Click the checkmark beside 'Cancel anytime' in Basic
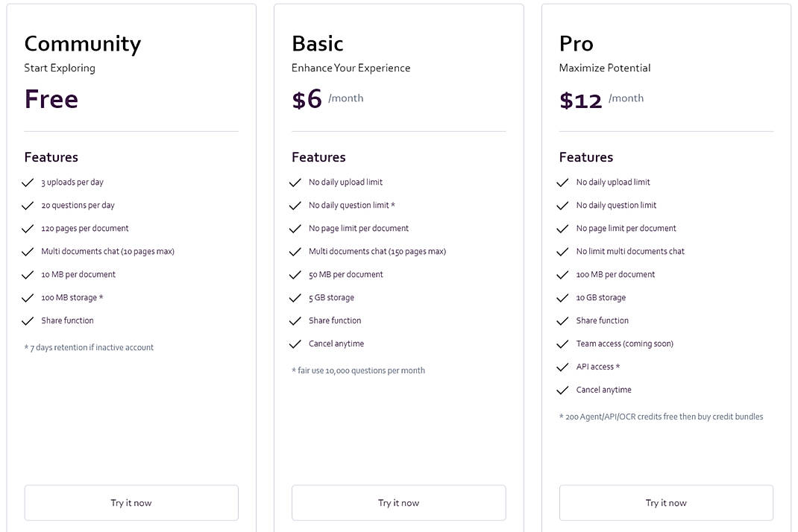 295,343
